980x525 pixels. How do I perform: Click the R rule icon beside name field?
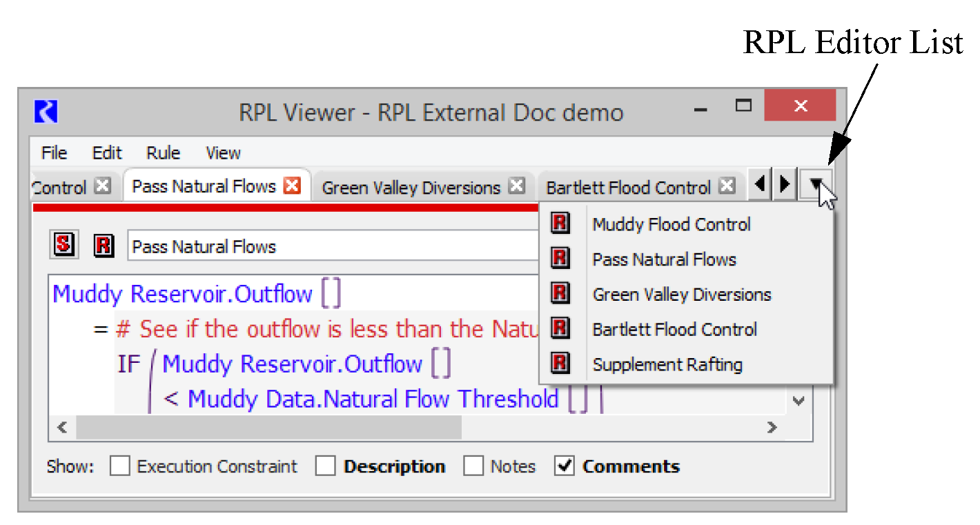pos(104,246)
